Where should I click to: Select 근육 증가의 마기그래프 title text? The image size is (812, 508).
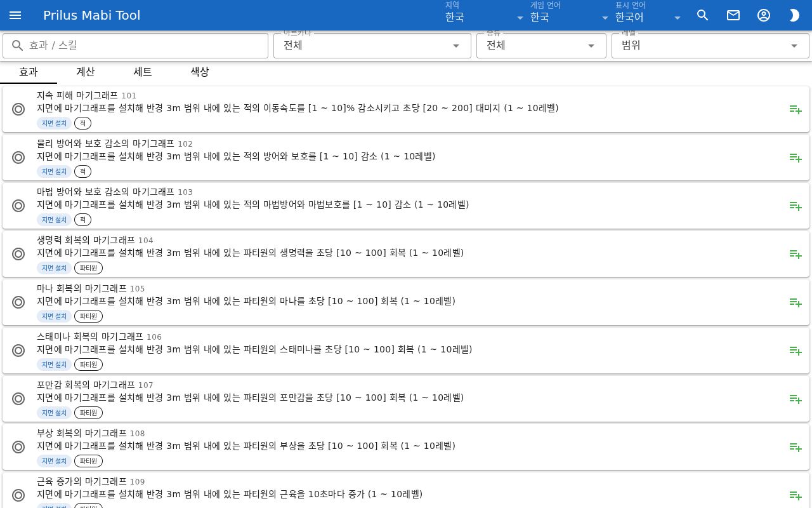tap(82, 481)
